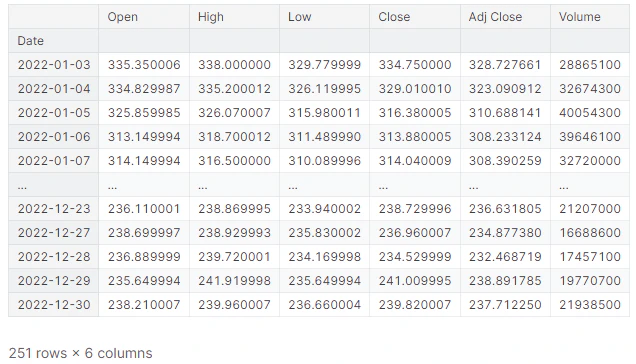Click High value 316.500000
The width and height of the screenshot is (636, 364).
pyautogui.click(x=234, y=161)
